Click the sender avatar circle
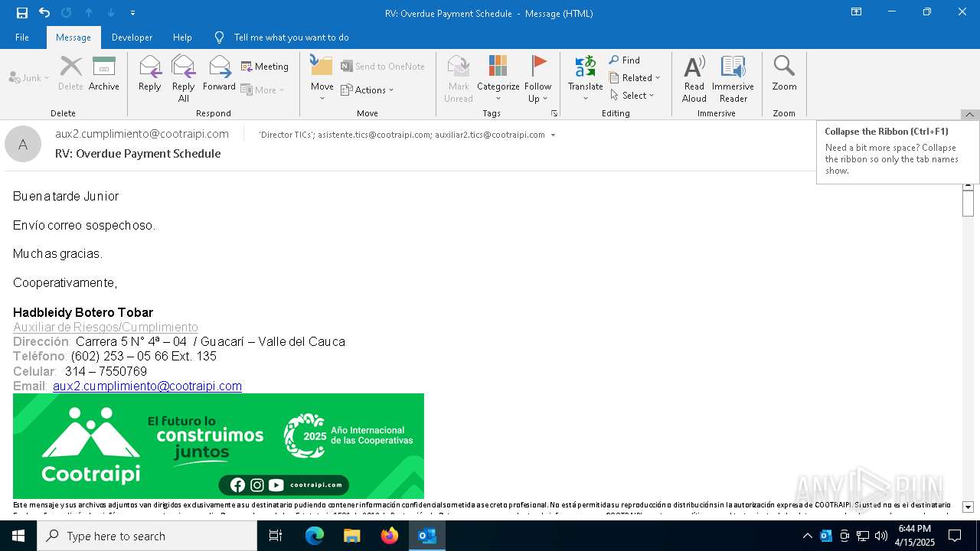The width and height of the screenshot is (980, 551). 23,144
